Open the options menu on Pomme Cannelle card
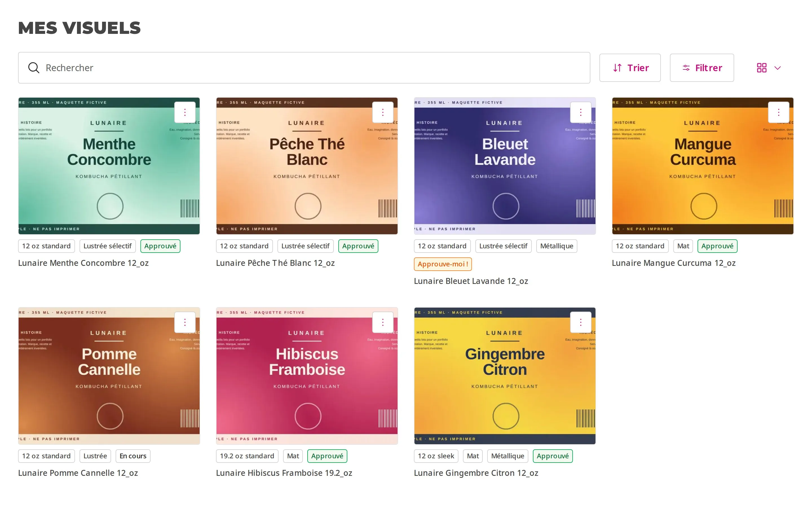Image resolution: width=812 pixels, height=508 pixels. (x=185, y=323)
